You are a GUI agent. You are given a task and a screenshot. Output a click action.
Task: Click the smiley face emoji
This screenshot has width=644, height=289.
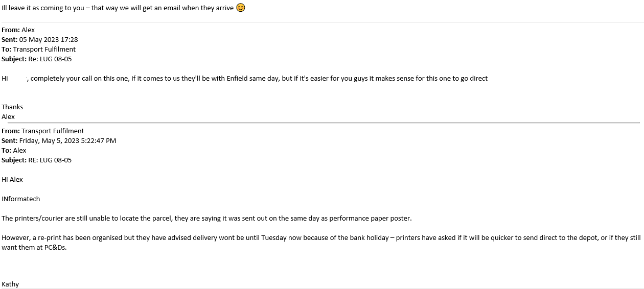(x=241, y=8)
